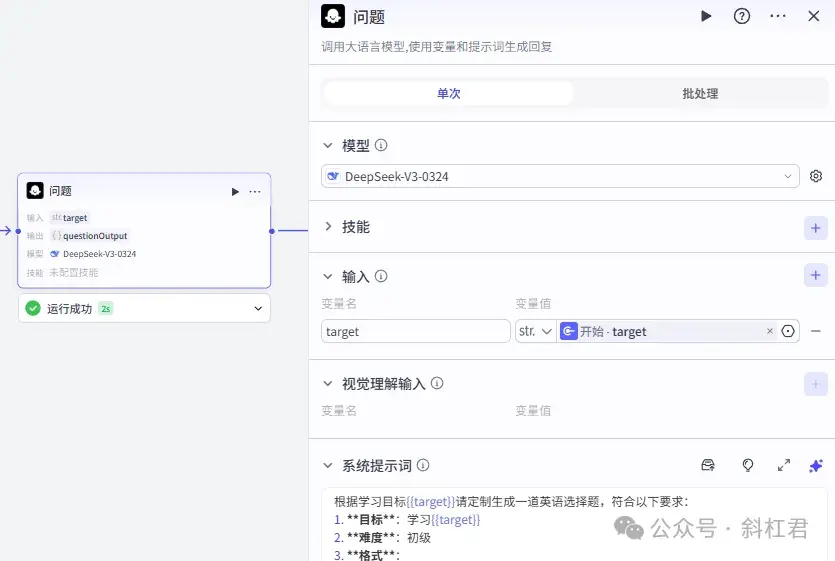This screenshot has height=561, width=835.
Task: Clear the 开始 · target reference
Action: (x=769, y=331)
